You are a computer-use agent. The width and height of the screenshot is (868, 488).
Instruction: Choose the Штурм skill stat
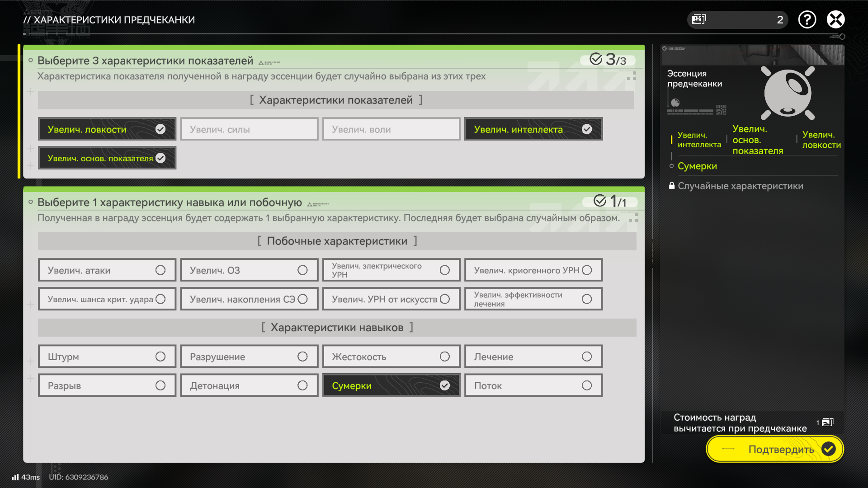(x=107, y=357)
